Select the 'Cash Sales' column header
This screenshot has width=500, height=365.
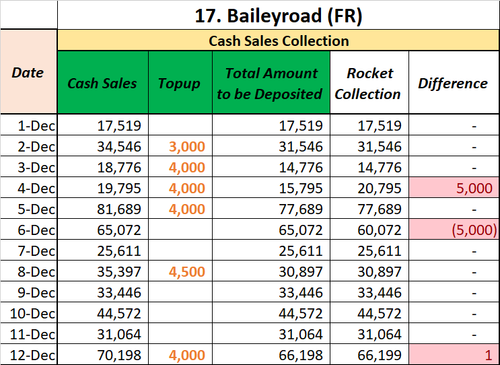click(103, 82)
